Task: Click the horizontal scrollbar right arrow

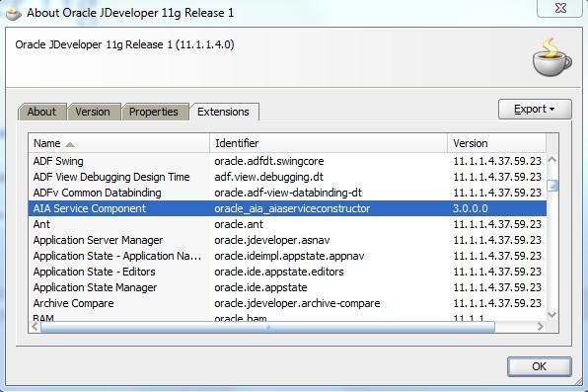Action: (541, 327)
